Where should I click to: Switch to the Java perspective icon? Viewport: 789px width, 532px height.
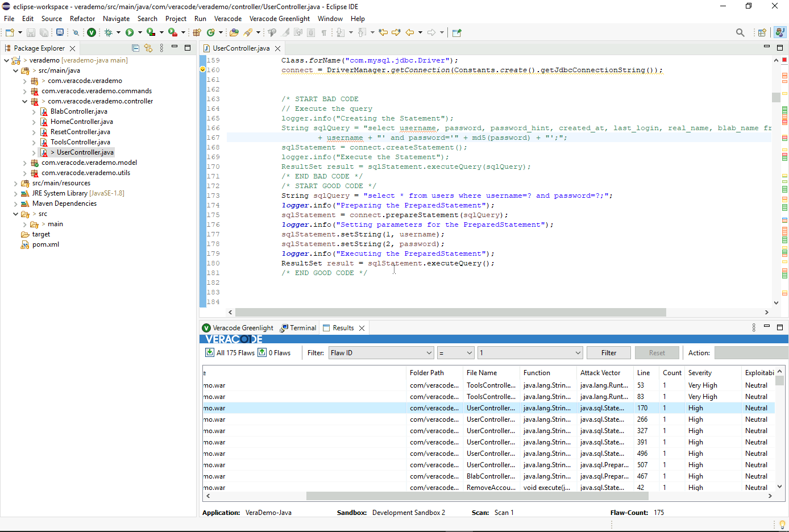coord(780,32)
